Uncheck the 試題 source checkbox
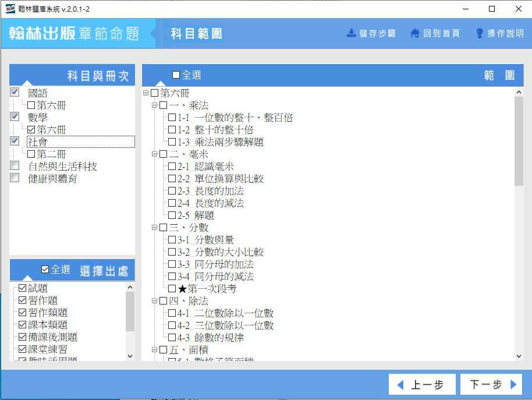532x400 pixels. tap(22, 288)
